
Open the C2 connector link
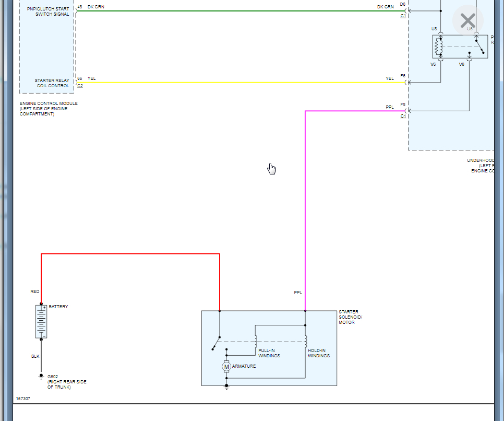(x=80, y=86)
